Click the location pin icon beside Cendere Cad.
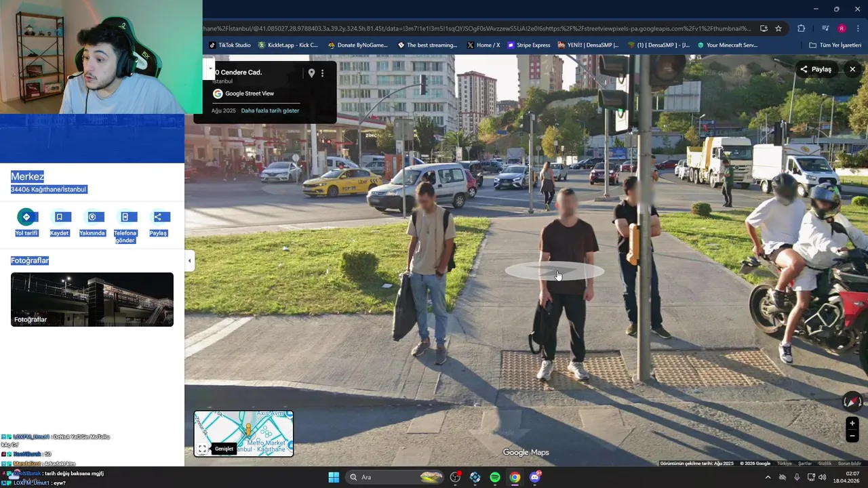This screenshot has width=868, height=488. (311, 73)
